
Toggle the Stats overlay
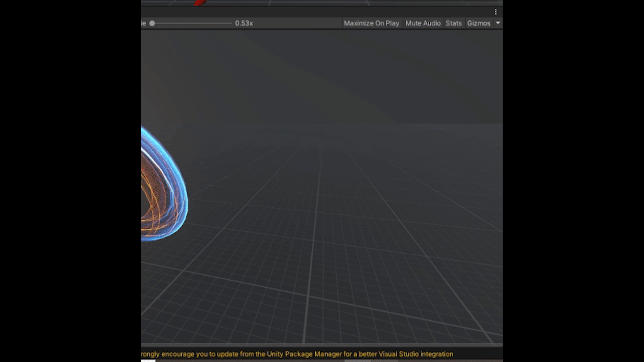[x=453, y=23]
